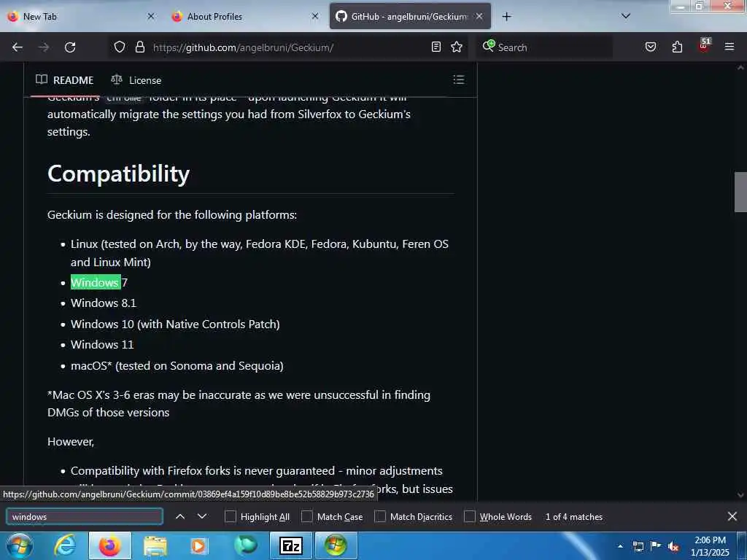Reload the current GitHub page
Screen dimensions: 747x560
coord(70,47)
